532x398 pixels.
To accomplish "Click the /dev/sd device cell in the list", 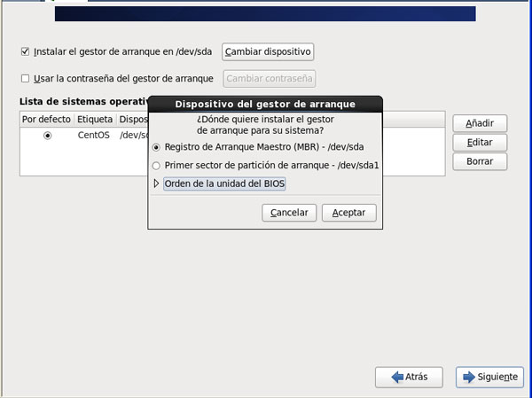I will click(133, 136).
